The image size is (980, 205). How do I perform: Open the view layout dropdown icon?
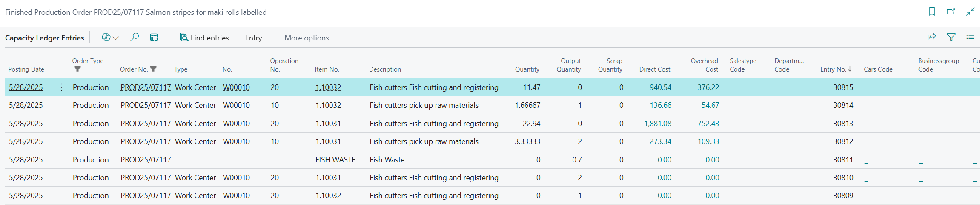[x=110, y=38]
